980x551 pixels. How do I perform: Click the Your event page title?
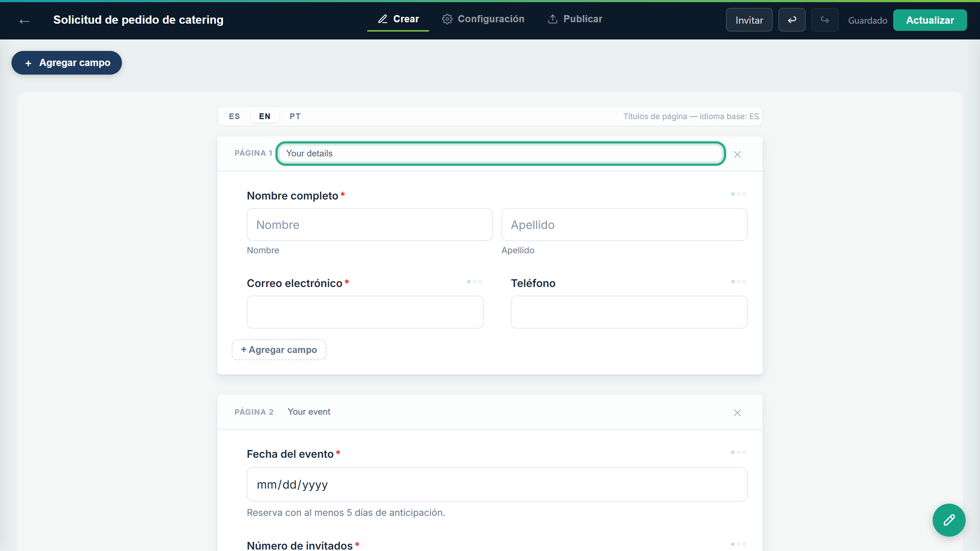[308, 412]
